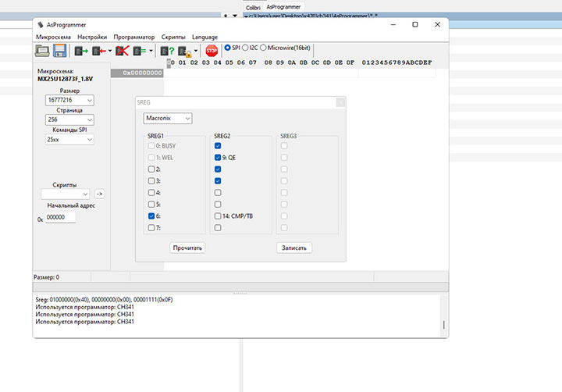Toggle SREG1 bit 3 checkbox
Screen dimensions: 562x392
151,181
